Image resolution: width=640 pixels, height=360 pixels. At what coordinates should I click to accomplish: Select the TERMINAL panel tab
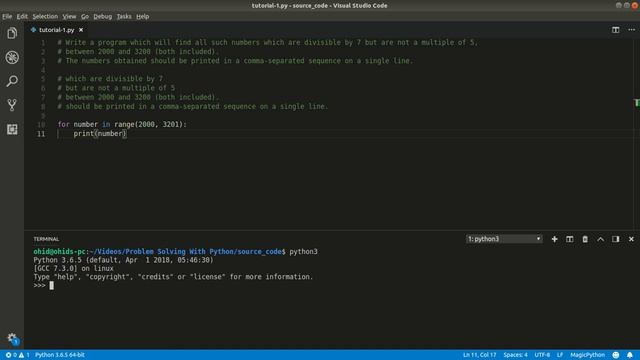[46, 239]
